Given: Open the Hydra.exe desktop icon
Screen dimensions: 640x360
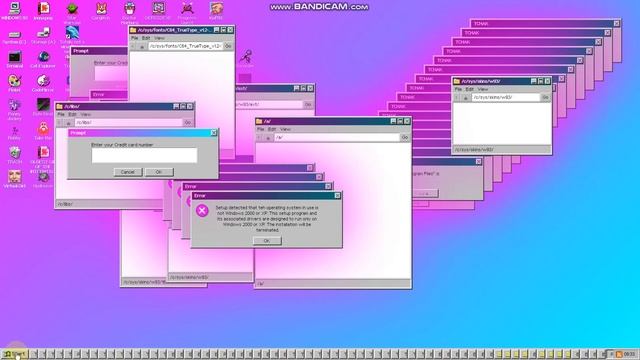Looking at the screenshot, I should pyautogui.click(x=43, y=180).
